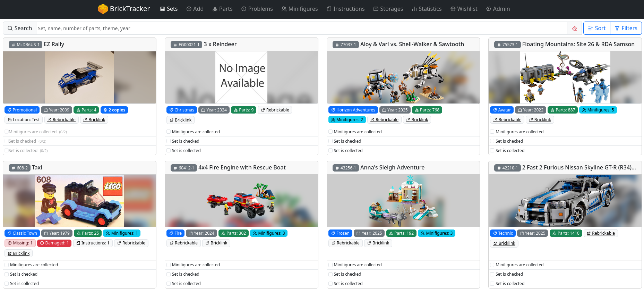
Task: Go to the Wishlist tab
Action: (x=464, y=9)
